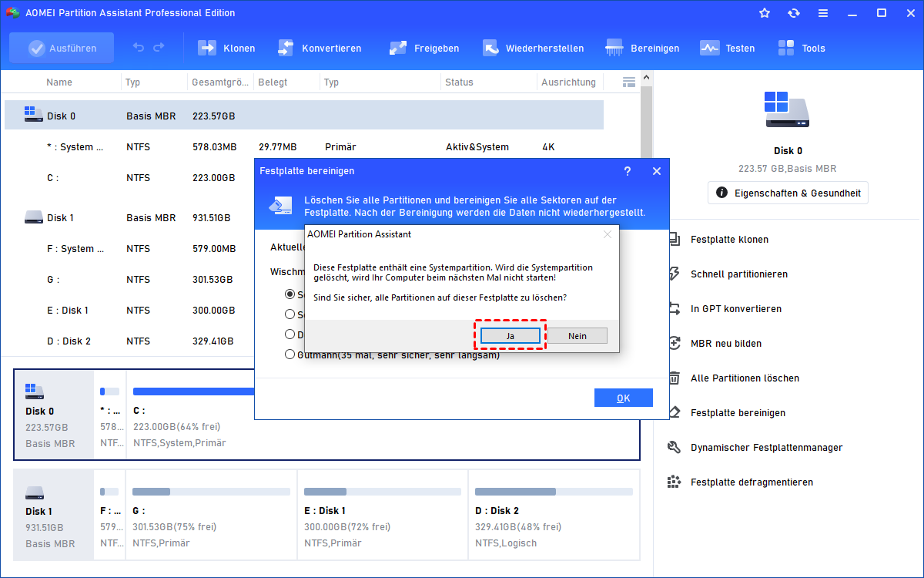Select the third wiping method radio button

[290, 334]
